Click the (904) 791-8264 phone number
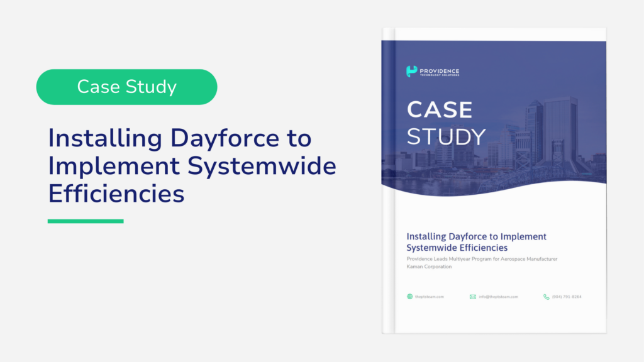The width and height of the screenshot is (644, 362). coord(565,297)
